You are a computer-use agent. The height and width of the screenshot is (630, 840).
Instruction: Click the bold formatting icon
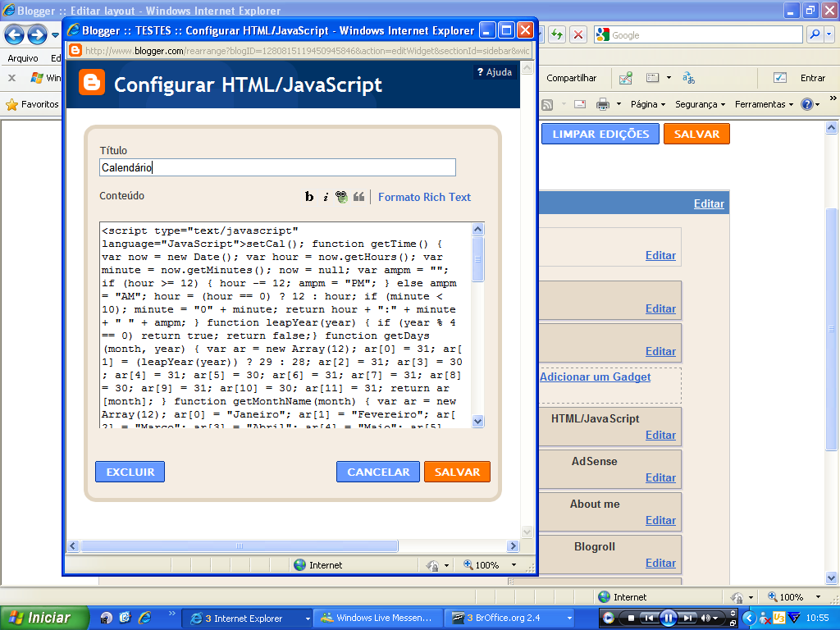pyautogui.click(x=309, y=197)
